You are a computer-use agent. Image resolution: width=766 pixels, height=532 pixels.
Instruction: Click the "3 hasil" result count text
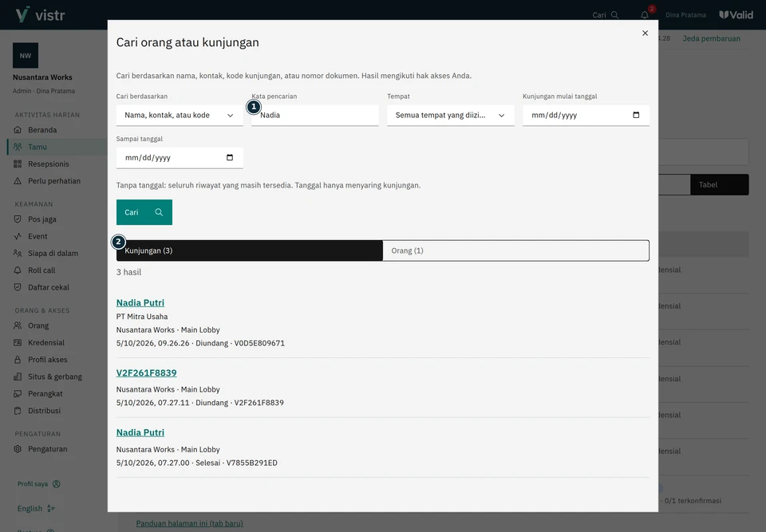click(128, 272)
